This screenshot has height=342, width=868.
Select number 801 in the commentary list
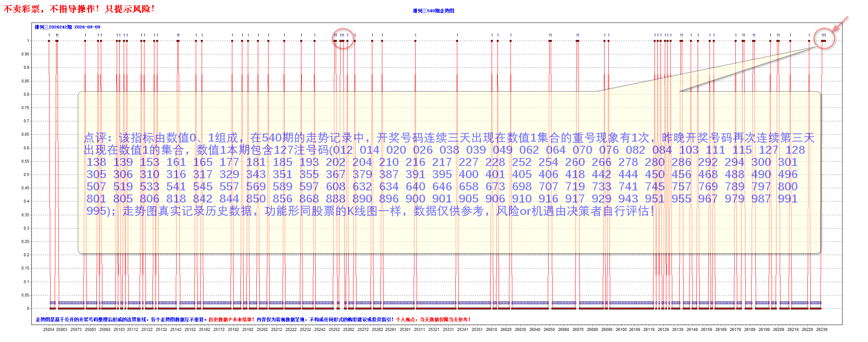(96, 199)
